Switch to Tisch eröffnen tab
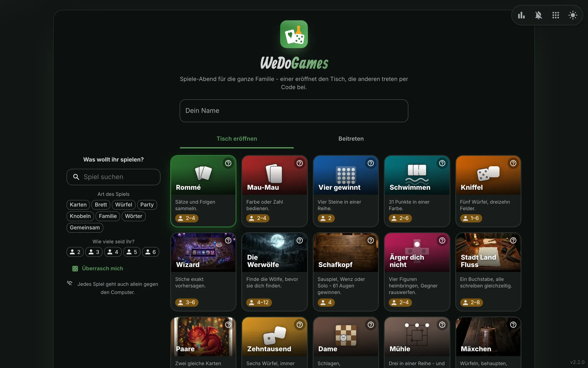Image resolution: width=588 pixels, height=368 pixels. (x=237, y=139)
